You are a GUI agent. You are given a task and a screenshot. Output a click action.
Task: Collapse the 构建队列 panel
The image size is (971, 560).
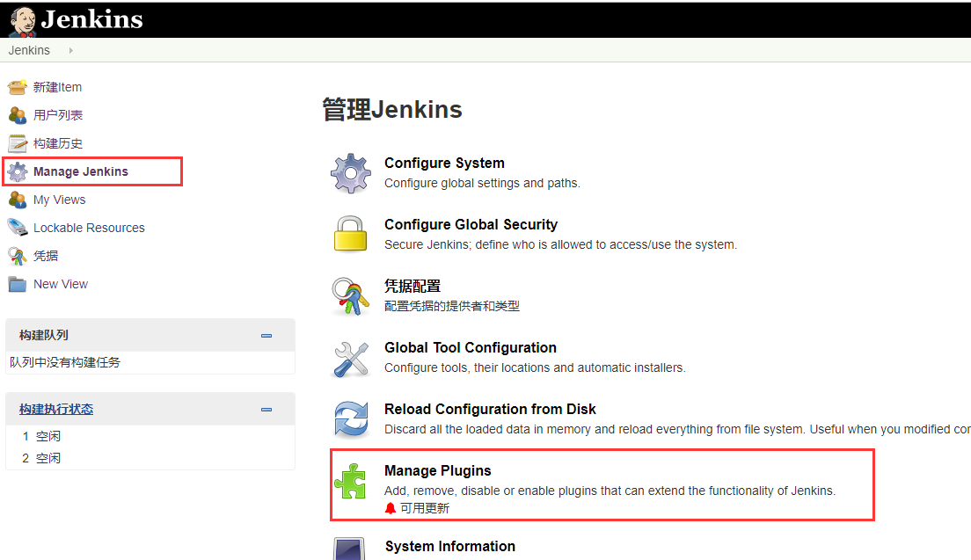pos(266,335)
